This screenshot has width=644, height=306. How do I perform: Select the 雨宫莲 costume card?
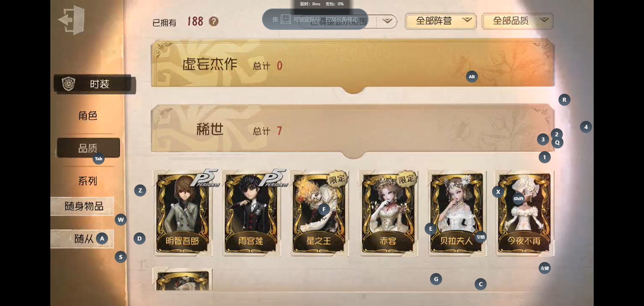point(252,213)
